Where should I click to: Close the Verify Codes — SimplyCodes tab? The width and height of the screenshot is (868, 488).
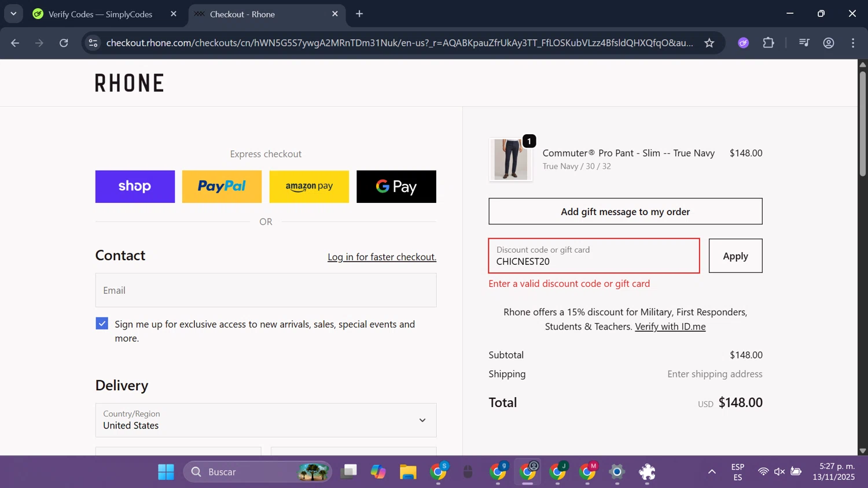(174, 14)
